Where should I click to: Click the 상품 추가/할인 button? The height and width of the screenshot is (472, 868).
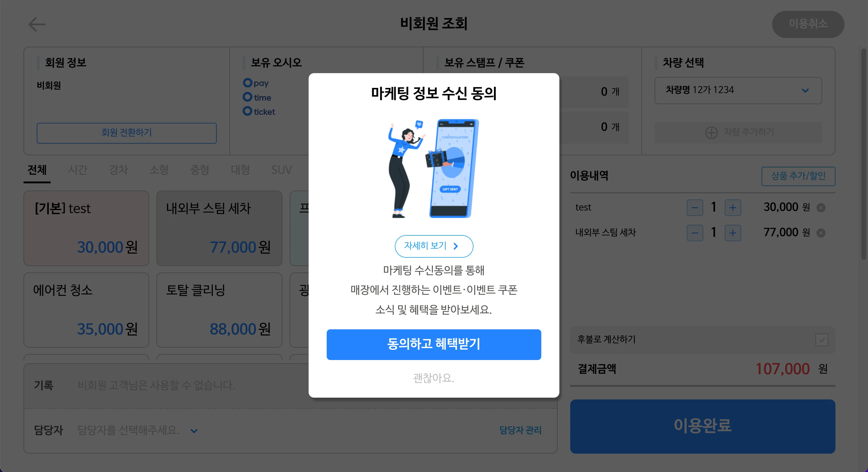coord(798,176)
